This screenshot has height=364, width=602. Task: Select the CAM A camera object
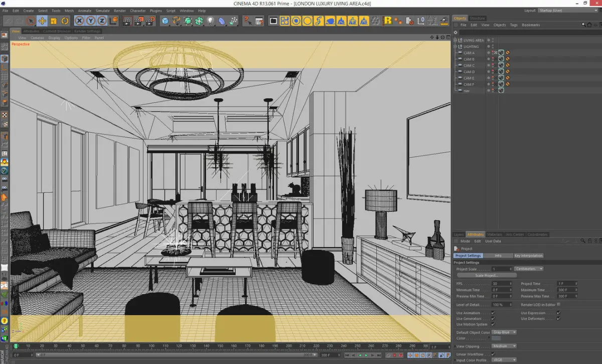[469, 53]
